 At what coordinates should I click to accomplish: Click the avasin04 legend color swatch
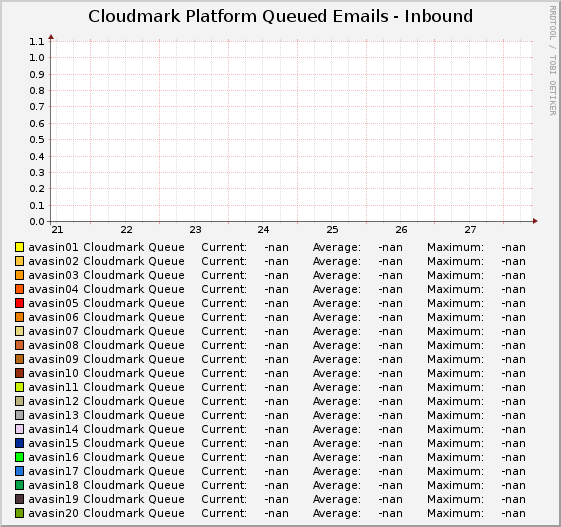pyautogui.click(x=19, y=289)
